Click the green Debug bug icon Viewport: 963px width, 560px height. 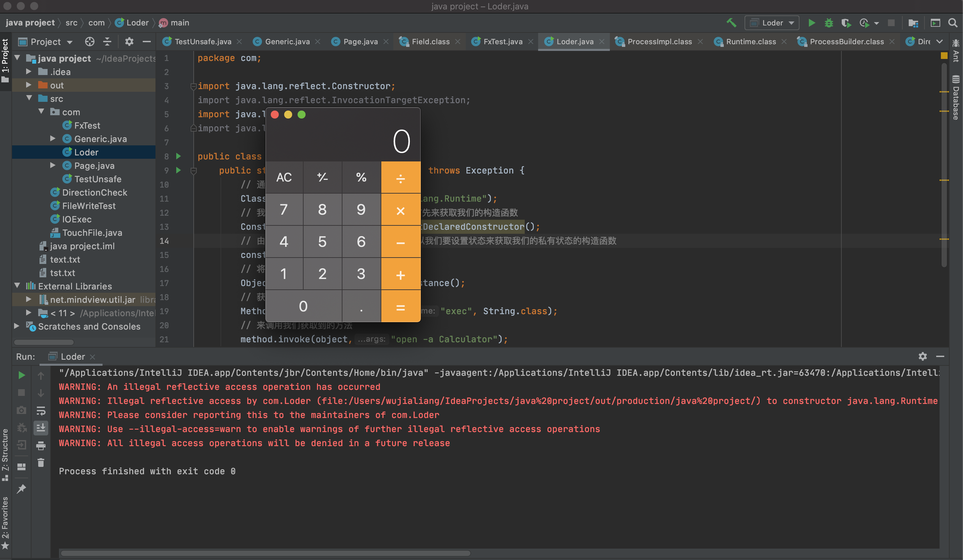(829, 23)
